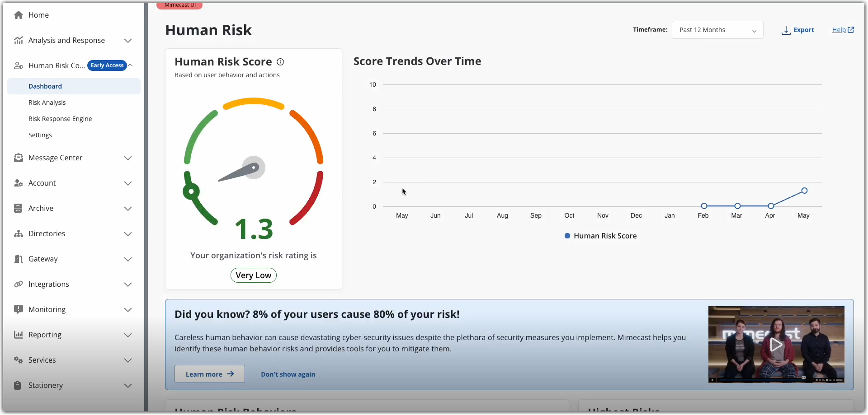Image resolution: width=868 pixels, height=415 pixels.
Task: Select the Directories icon
Action: 18,233
